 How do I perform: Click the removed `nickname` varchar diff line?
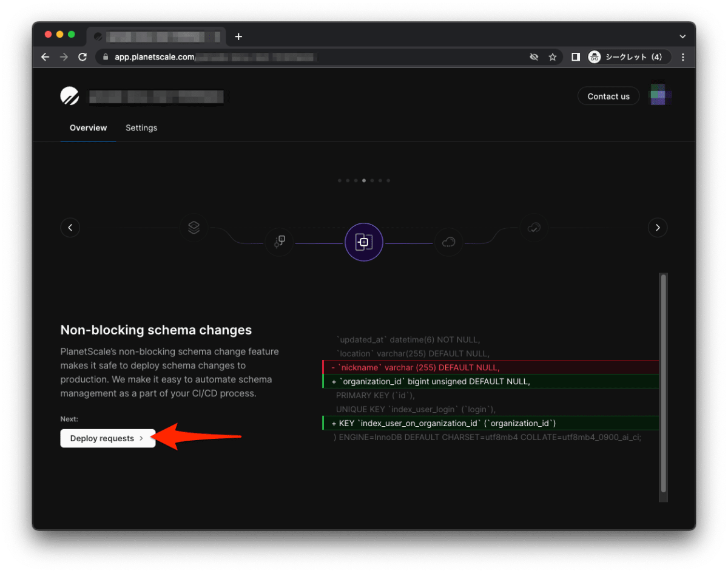pyautogui.click(x=490, y=367)
